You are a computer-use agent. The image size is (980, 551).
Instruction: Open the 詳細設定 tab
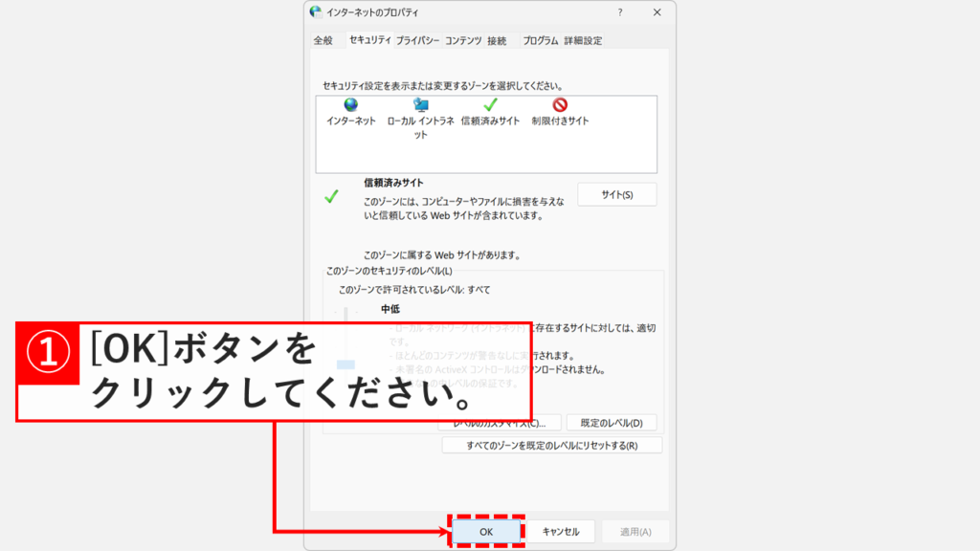click(583, 41)
